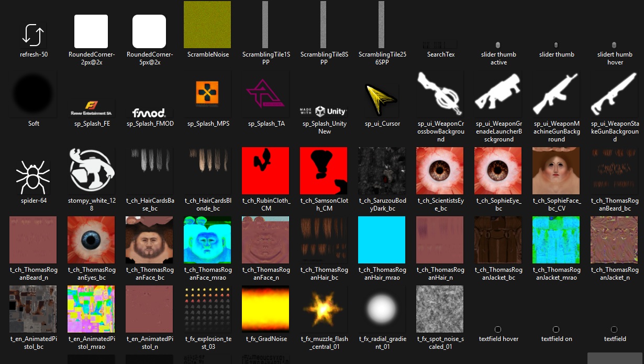Select t_fx_explosion_test_03 sprite sheet
This screenshot has height=364, width=644.
207,309
